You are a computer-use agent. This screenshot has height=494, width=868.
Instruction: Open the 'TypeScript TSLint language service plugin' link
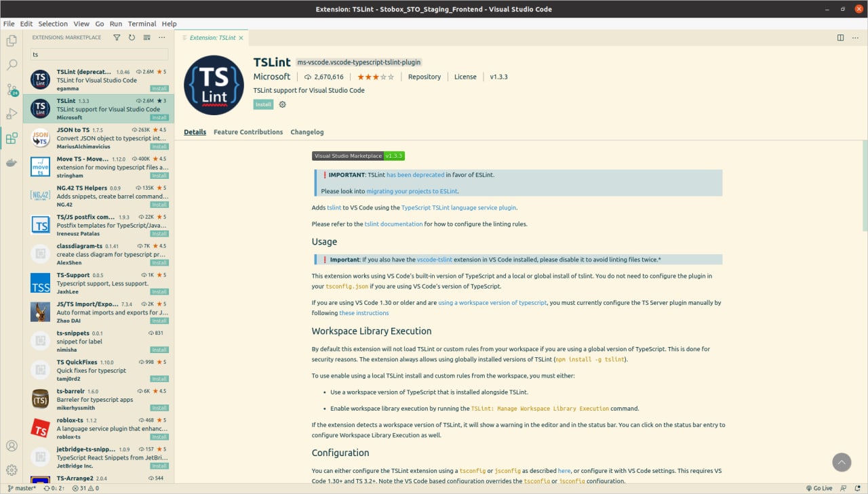point(459,208)
